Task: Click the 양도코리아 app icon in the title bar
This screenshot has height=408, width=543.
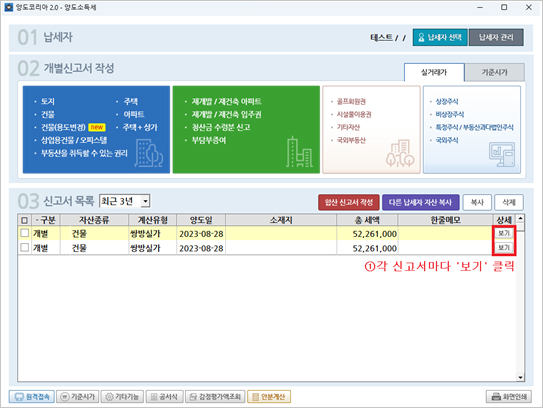Action: (x=9, y=7)
